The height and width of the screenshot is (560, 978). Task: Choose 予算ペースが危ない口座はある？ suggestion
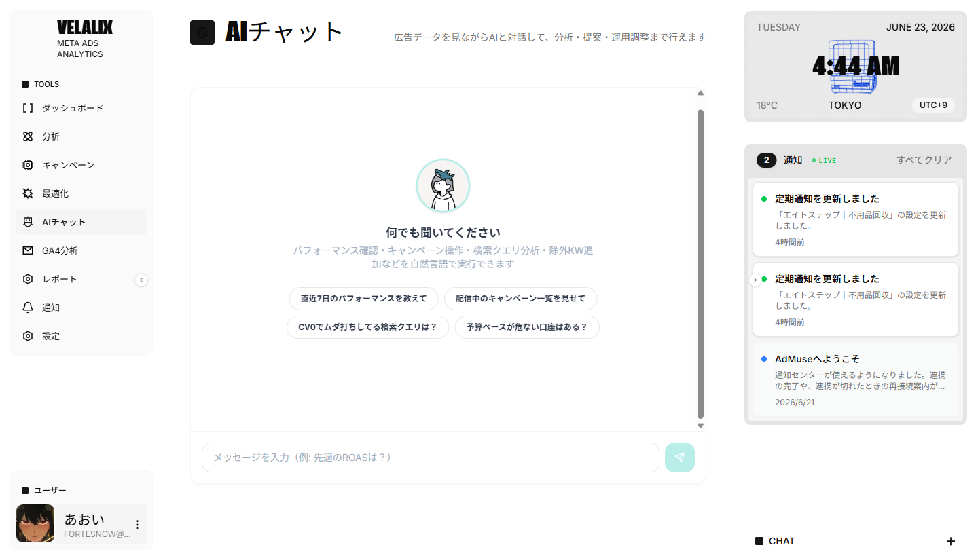tap(527, 327)
